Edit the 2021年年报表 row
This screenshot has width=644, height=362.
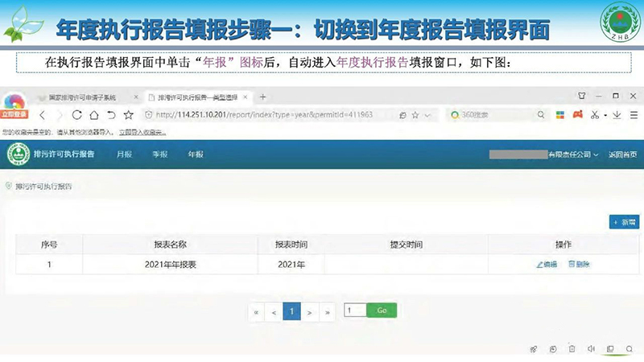pyautogui.click(x=547, y=264)
